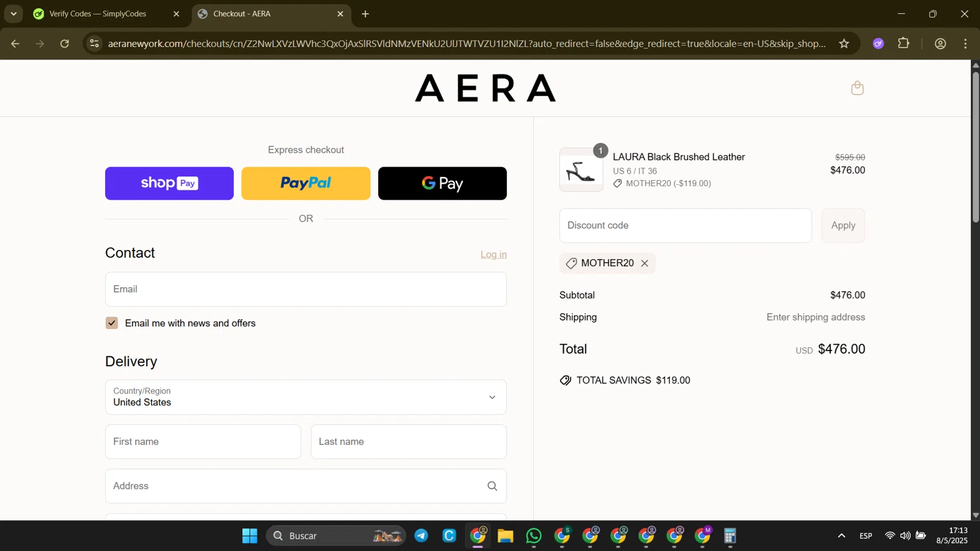
Task: Open the blue C app in taskbar
Action: coord(449,536)
